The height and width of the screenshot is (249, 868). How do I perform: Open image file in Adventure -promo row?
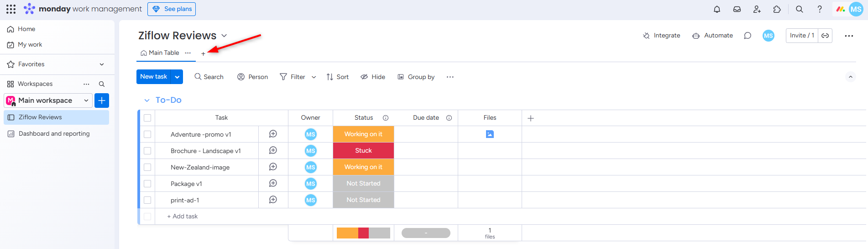tap(490, 134)
